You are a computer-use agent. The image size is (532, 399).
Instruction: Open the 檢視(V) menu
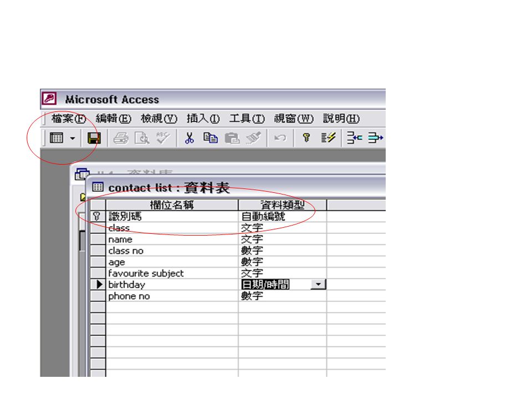(x=159, y=119)
